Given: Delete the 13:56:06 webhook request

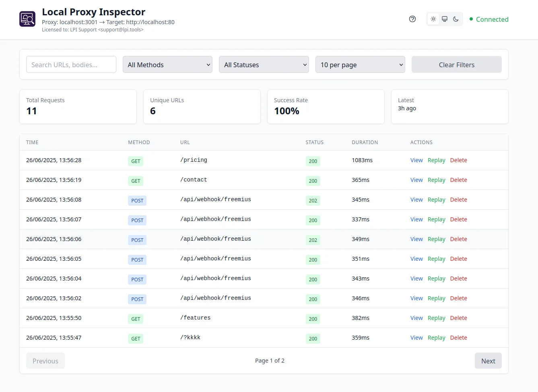Looking at the screenshot, I should pyautogui.click(x=458, y=239).
